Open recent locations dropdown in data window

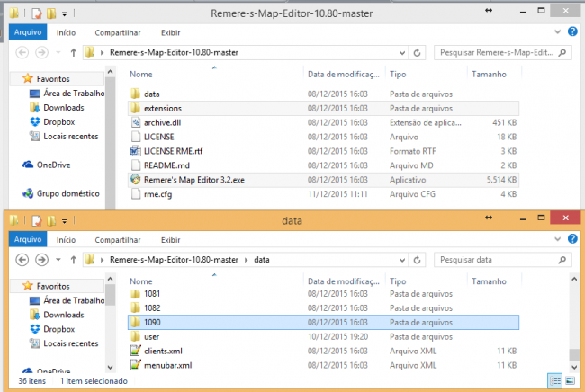[58, 260]
